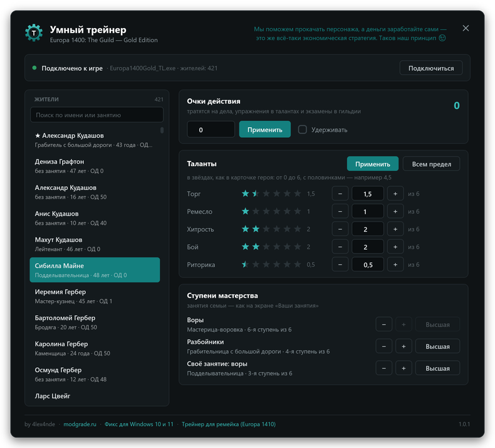Viewport: 495px width, 448px height.
Task: Click the Риторика value field
Action: tap(368, 264)
